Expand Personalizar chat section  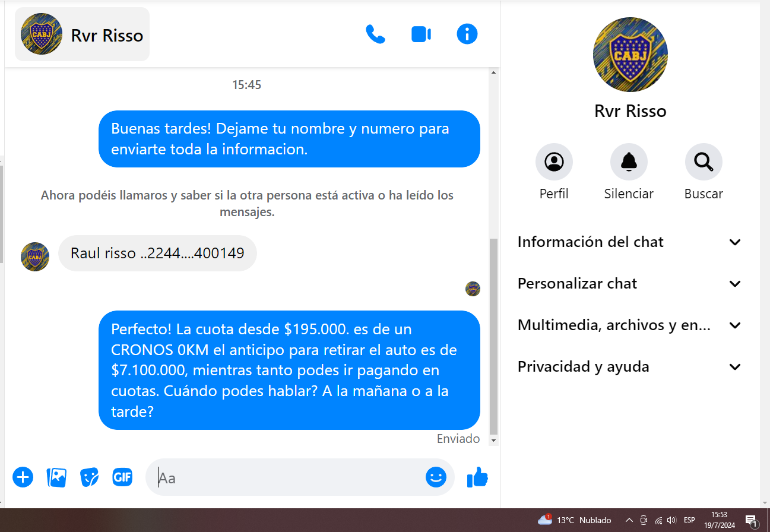[x=629, y=284]
